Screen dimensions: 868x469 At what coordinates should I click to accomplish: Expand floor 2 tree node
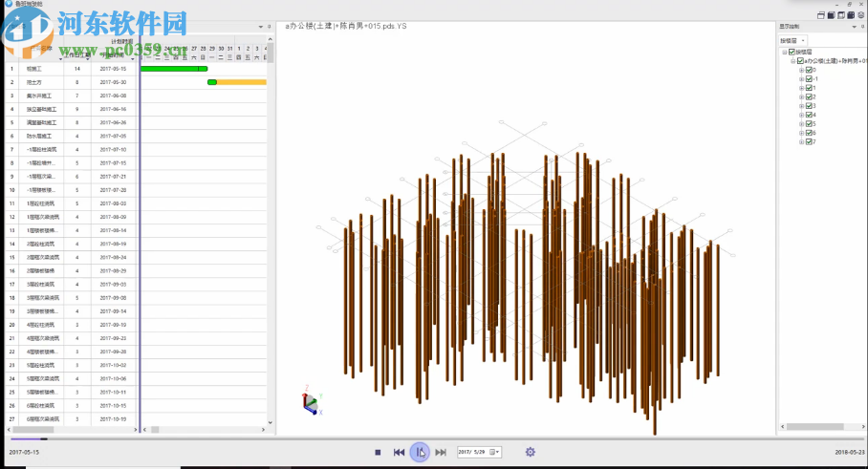pos(802,96)
